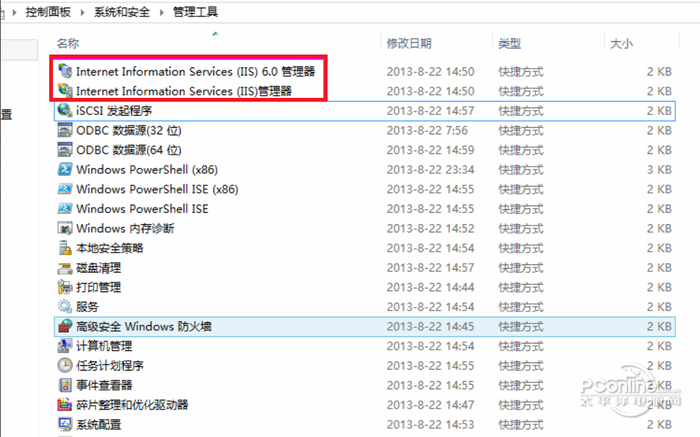This screenshot has height=437, width=700.
Task: Select the 'Internet Information Services (IIS)管理器' name
Action: 184,91
